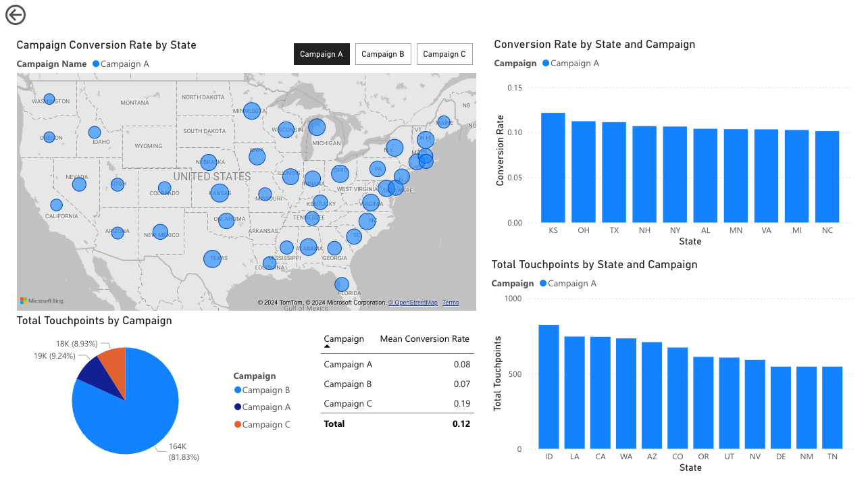
Task: Select the Campaign C slicer button
Action: (444, 54)
